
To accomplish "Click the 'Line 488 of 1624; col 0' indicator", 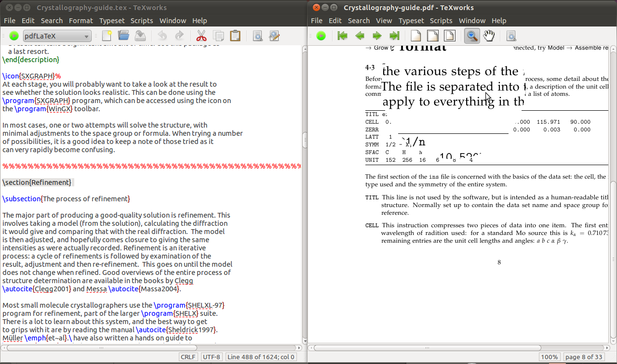I will coord(261,357).
